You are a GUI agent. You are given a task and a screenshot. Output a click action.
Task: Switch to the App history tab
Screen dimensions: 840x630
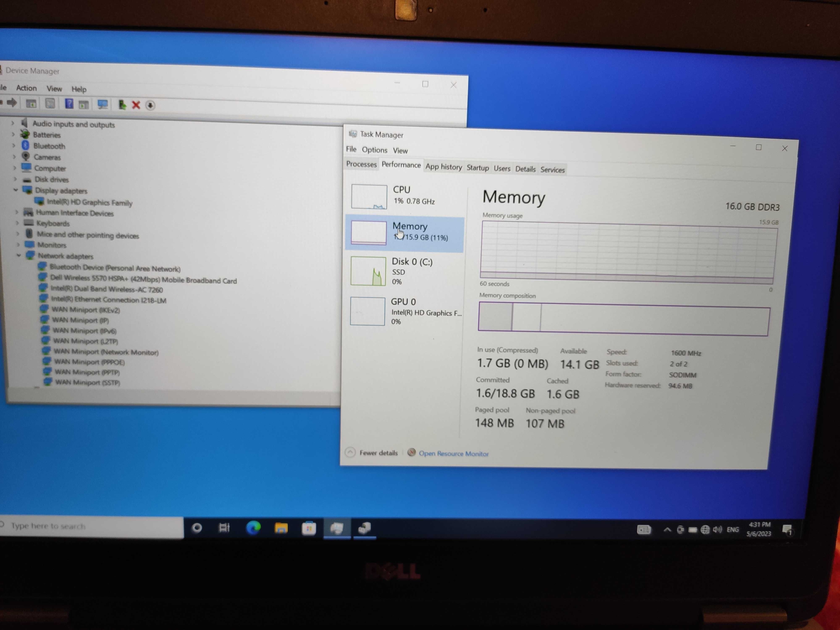444,167
